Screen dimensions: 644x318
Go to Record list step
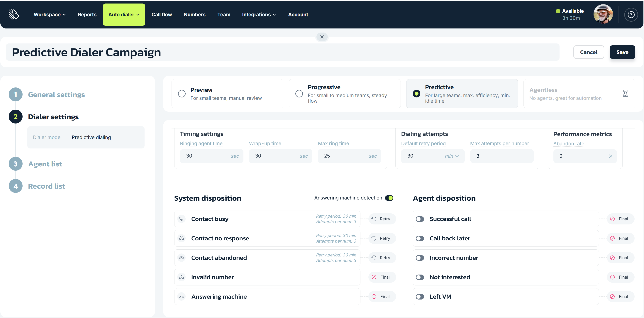tap(47, 186)
